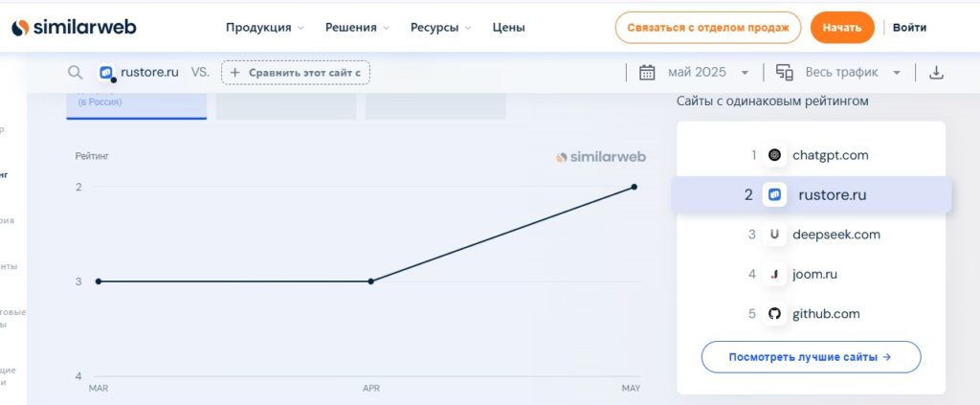Click the download icon in the toolbar
980x405 pixels.
click(936, 73)
